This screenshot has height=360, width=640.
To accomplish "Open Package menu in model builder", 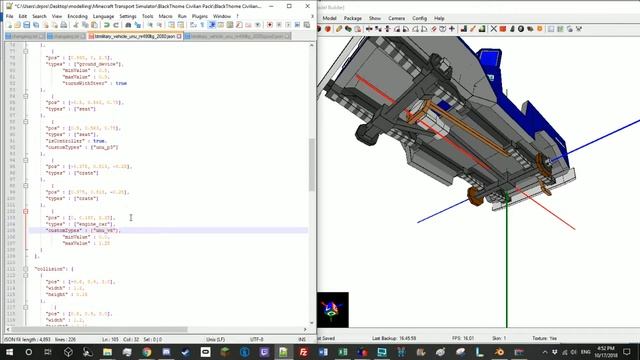I will pyautogui.click(x=353, y=18).
